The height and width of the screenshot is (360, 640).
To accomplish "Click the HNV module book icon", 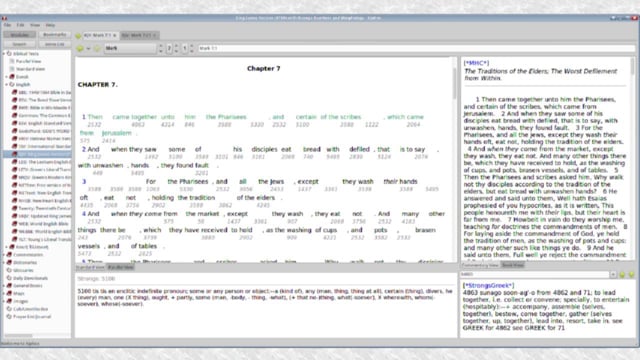I will click(14, 138).
